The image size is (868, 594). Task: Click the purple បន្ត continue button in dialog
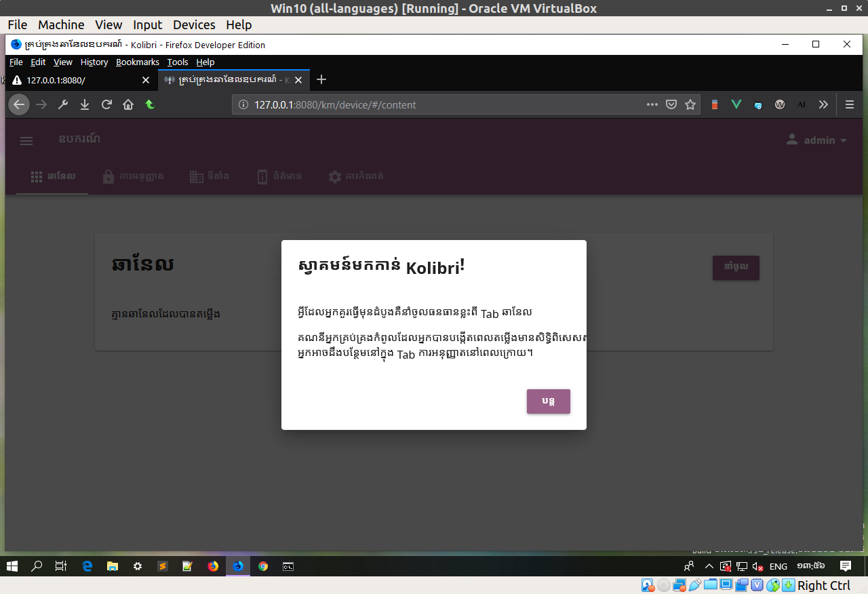549,401
